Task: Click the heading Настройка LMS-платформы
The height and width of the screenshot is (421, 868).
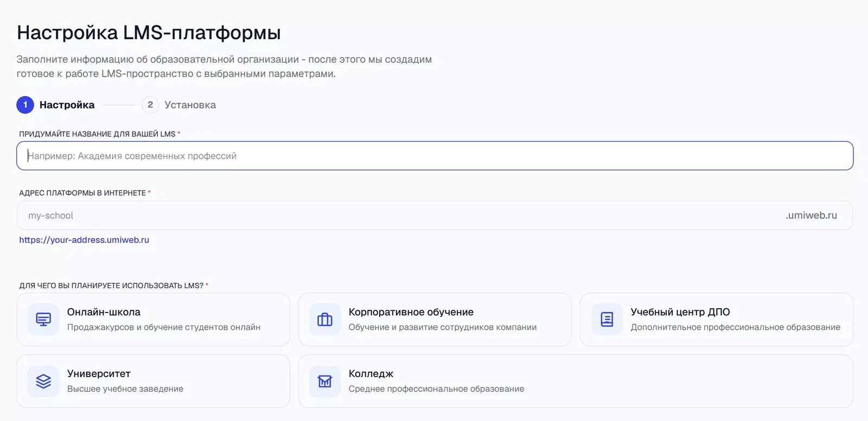Action: coord(149,33)
